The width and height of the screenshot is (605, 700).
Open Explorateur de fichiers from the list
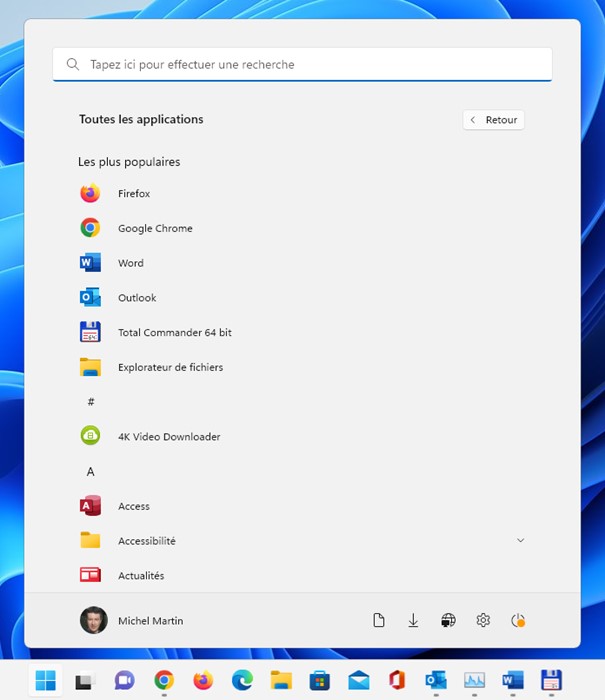pos(170,367)
